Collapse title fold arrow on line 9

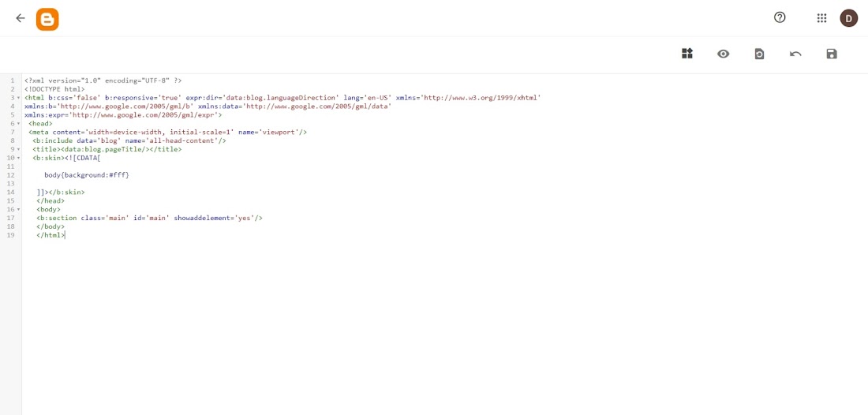point(19,149)
